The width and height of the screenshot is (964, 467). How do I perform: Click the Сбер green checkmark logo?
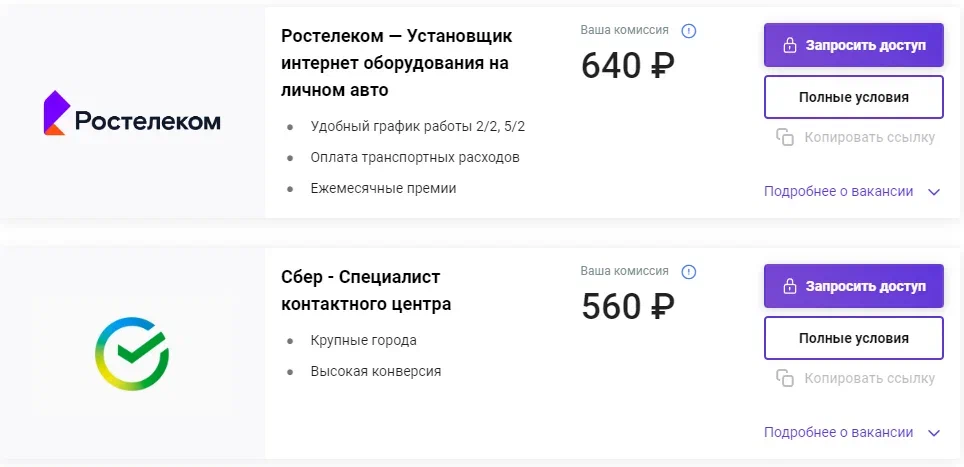132,354
